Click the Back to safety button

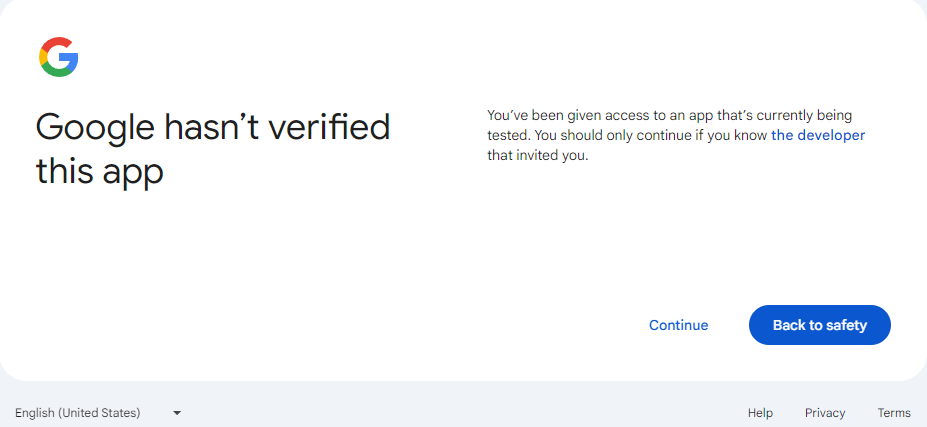coord(819,325)
